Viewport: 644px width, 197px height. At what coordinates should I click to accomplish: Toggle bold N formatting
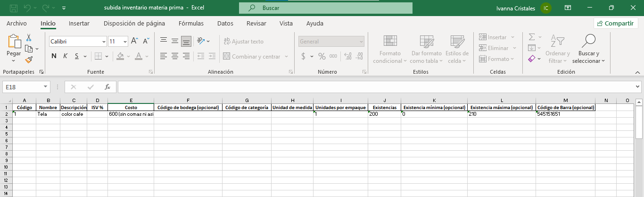tap(54, 56)
